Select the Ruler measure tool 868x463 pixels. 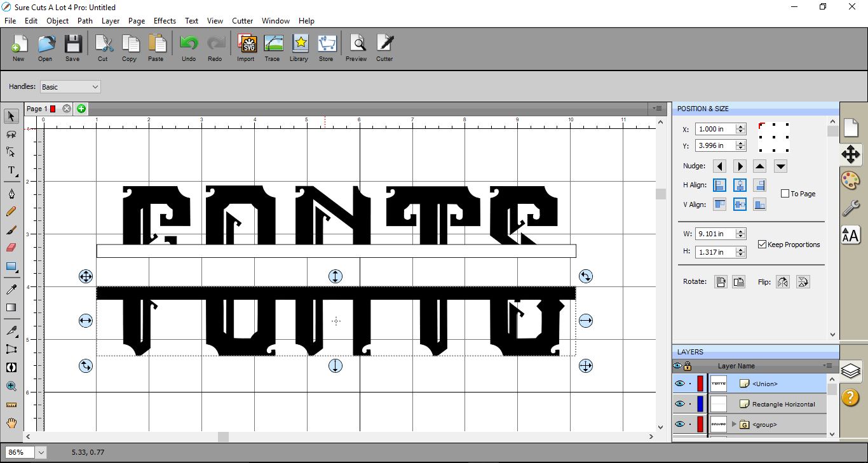tap(11, 405)
